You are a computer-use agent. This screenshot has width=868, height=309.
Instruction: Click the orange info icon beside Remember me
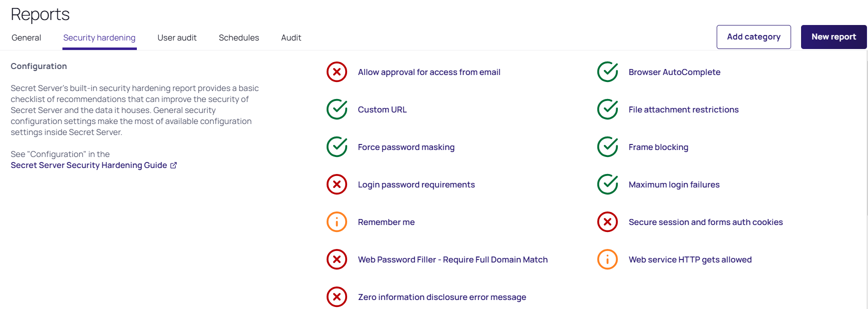pyautogui.click(x=337, y=222)
